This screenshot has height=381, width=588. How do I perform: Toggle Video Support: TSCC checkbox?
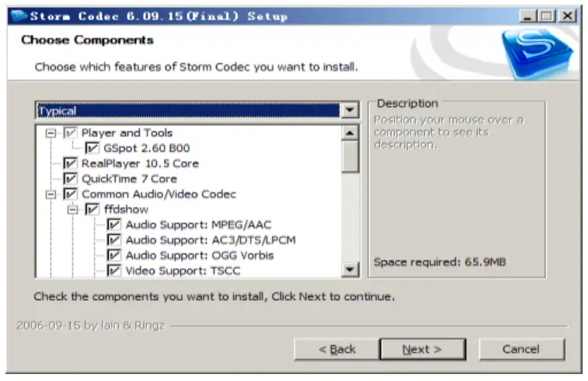(x=114, y=271)
